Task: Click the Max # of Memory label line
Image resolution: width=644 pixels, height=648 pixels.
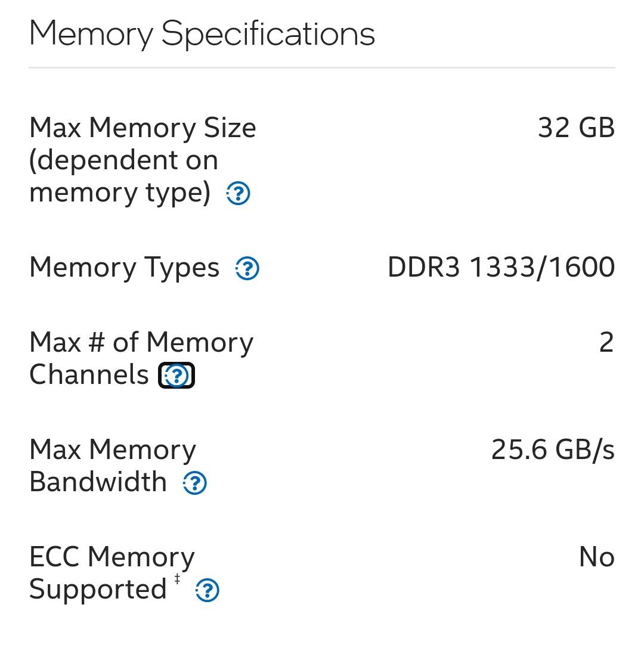Action: 141,343
